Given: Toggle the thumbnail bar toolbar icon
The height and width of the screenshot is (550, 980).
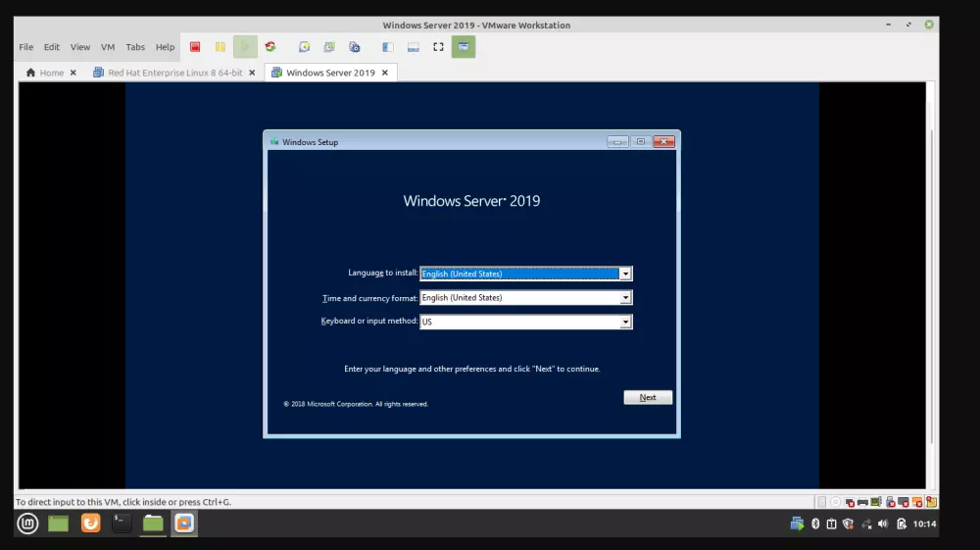Looking at the screenshot, I should click(x=414, y=47).
